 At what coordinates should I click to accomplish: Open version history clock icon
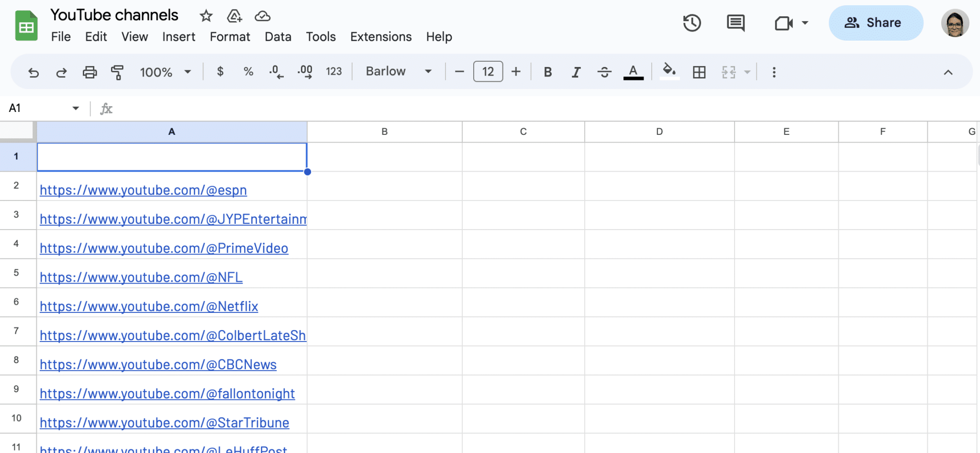tap(692, 23)
